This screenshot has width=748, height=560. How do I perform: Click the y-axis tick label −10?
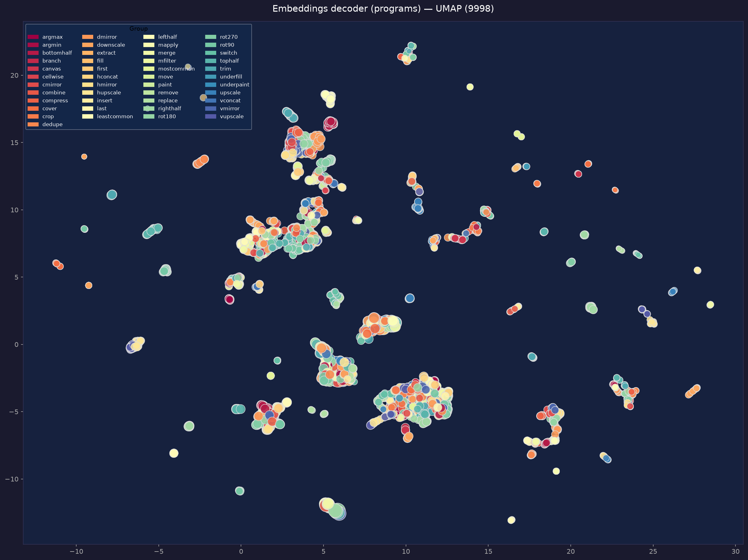coord(12,479)
